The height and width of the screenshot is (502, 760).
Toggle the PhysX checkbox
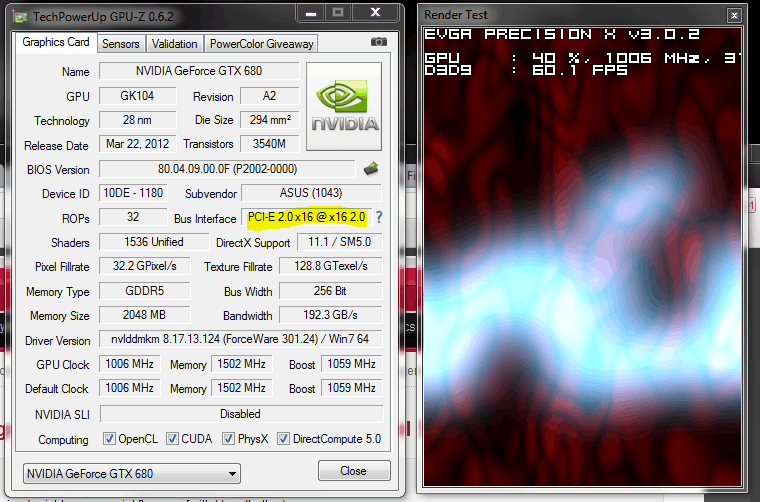click(x=228, y=439)
